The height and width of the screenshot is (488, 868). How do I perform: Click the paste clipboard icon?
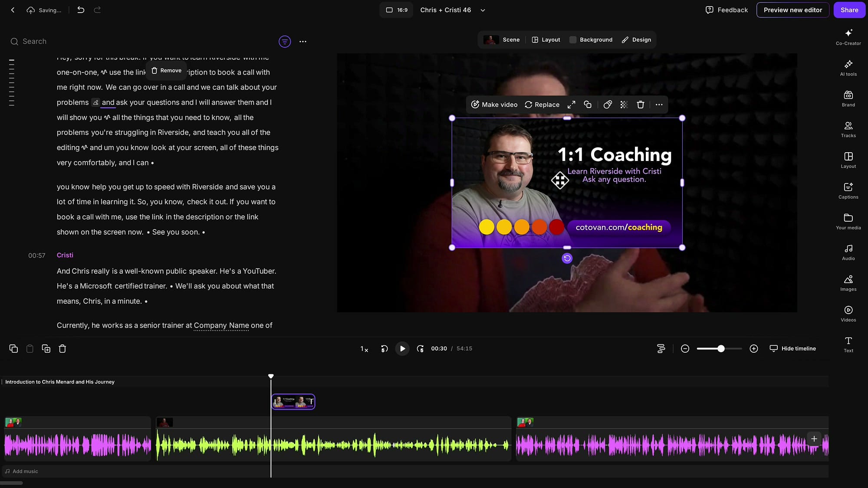(30, 349)
